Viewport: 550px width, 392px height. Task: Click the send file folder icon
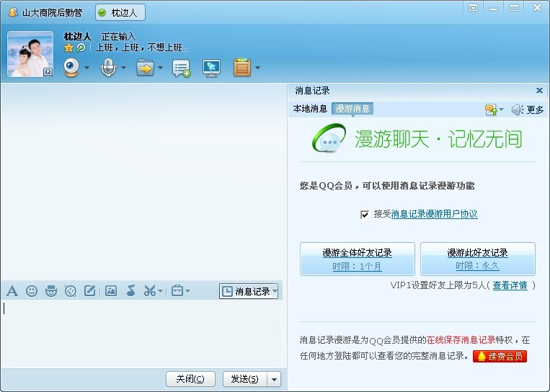pos(145,67)
